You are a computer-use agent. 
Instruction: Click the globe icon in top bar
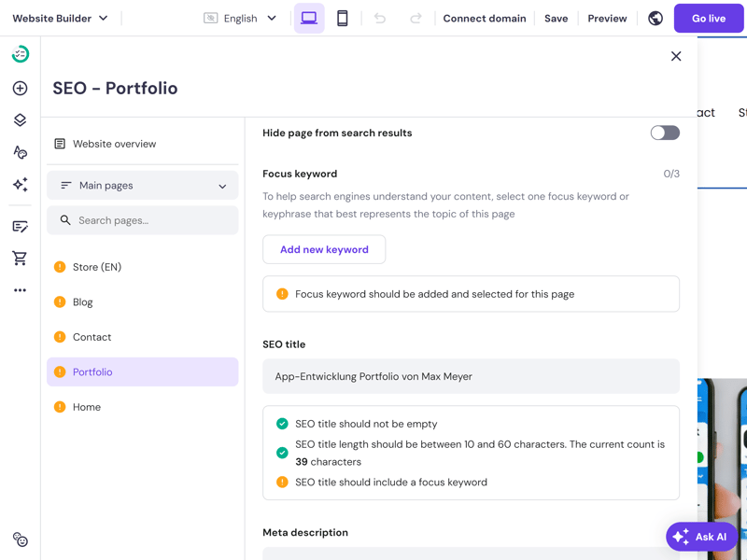click(655, 18)
